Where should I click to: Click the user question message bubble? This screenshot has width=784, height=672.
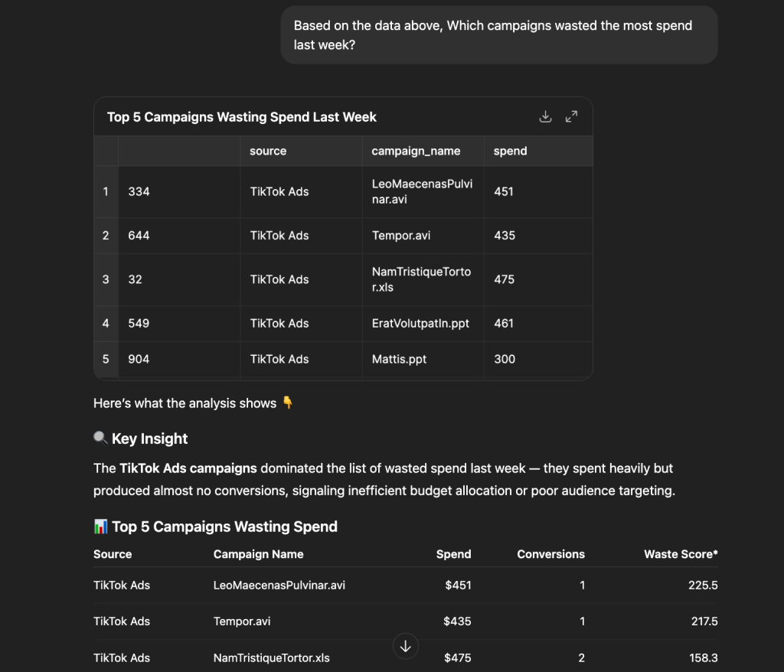(499, 34)
